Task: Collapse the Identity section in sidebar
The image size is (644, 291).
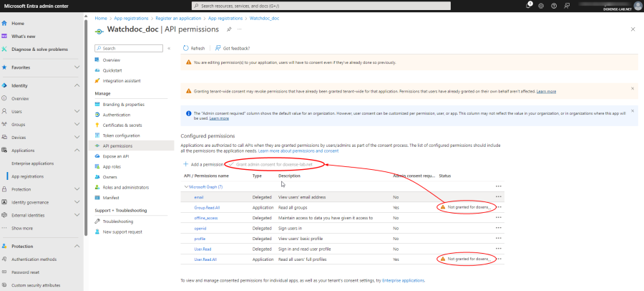Action: pos(77,85)
